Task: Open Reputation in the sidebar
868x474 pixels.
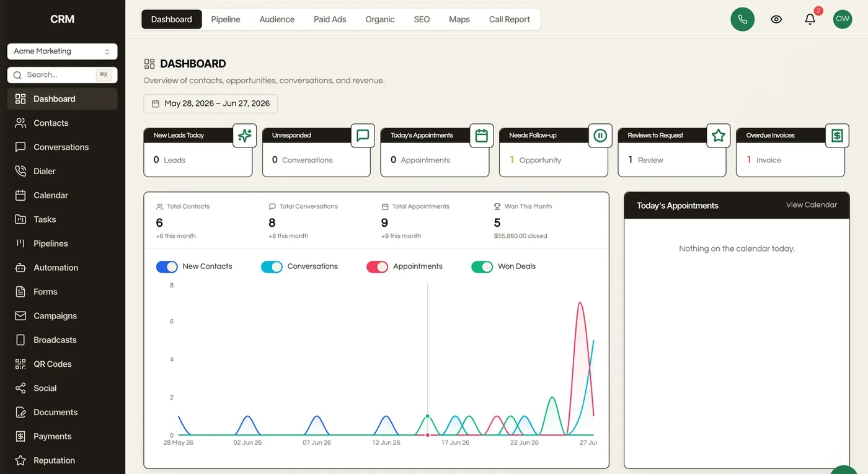Action: pos(62,460)
